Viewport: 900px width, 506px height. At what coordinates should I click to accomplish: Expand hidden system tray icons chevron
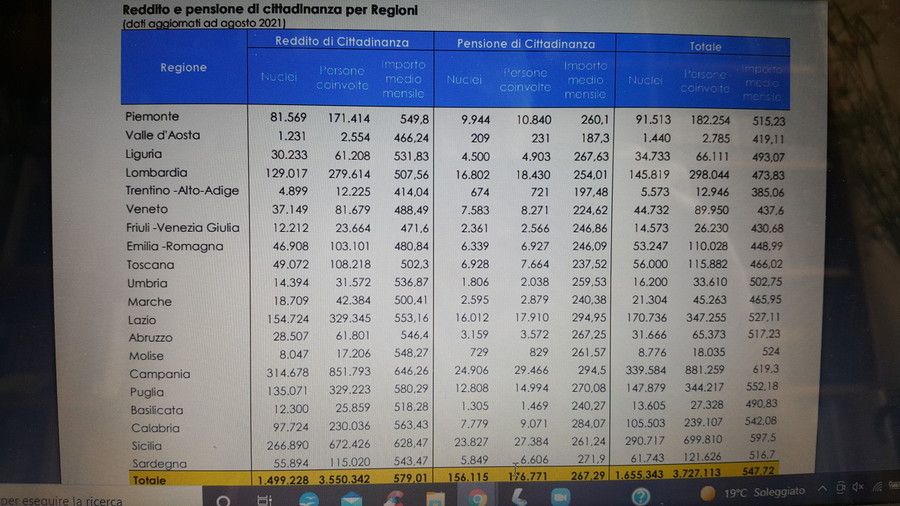[x=822, y=488]
